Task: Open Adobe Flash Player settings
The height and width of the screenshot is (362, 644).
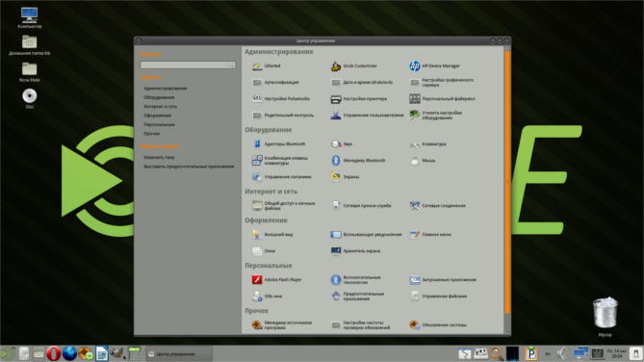Action: click(276, 279)
